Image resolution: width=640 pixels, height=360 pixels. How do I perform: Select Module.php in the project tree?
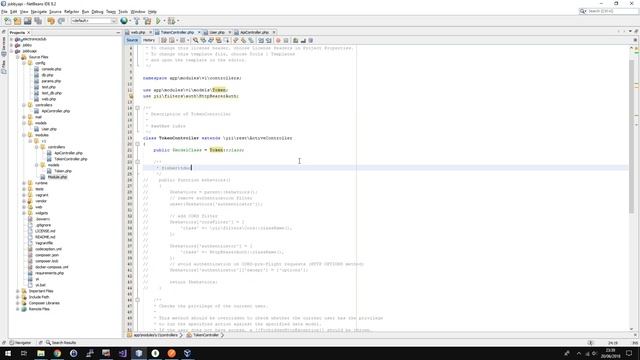point(57,177)
